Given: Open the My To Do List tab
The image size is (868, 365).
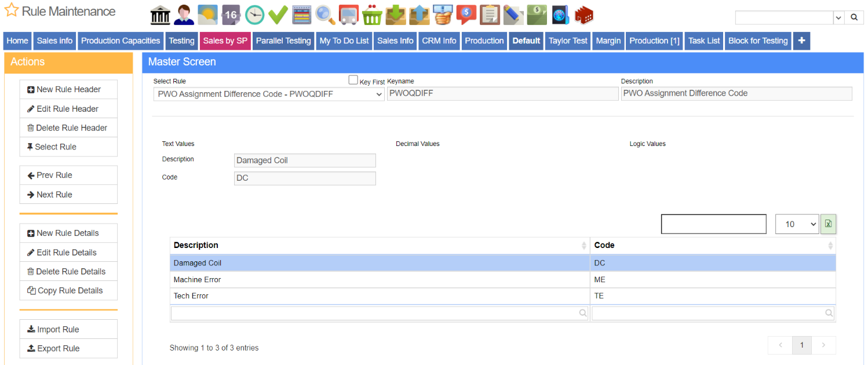Looking at the screenshot, I should point(344,41).
